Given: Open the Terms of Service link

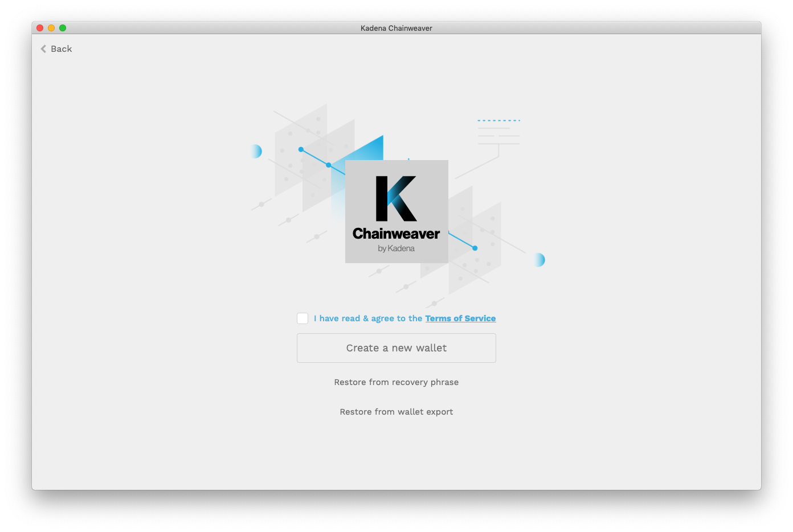Looking at the screenshot, I should [460, 318].
